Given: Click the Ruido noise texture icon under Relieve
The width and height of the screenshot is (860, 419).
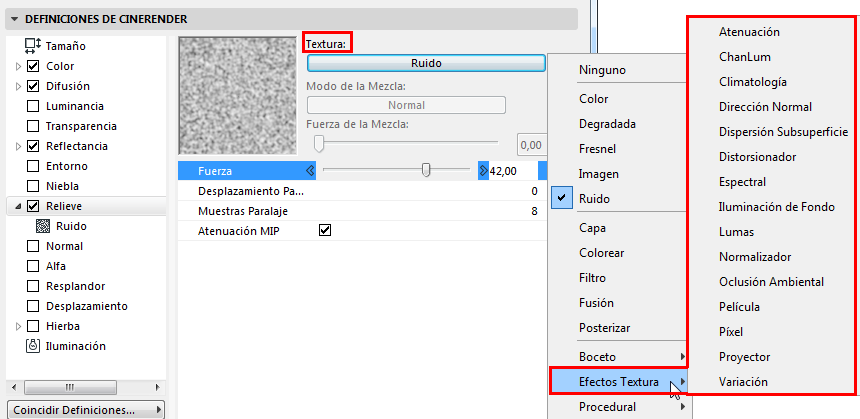Looking at the screenshot, I should pyautogui.click(x=42, y=226).
